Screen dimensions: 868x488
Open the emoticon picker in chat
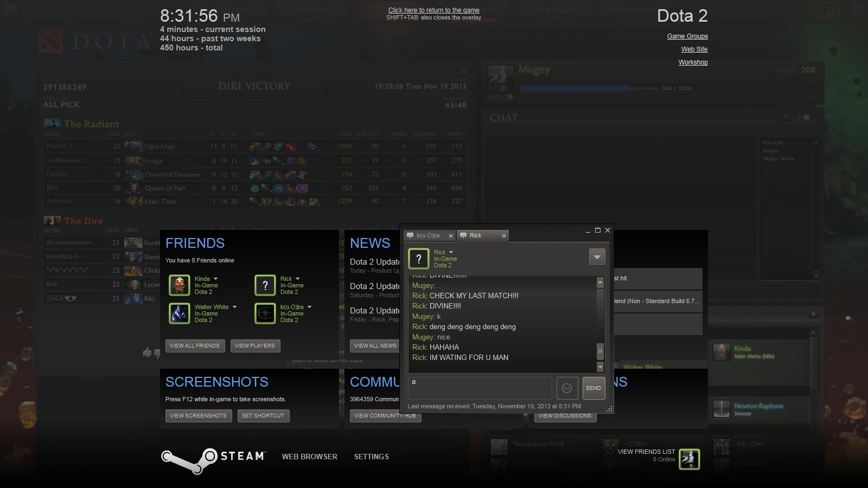click(x=567, y=388)
